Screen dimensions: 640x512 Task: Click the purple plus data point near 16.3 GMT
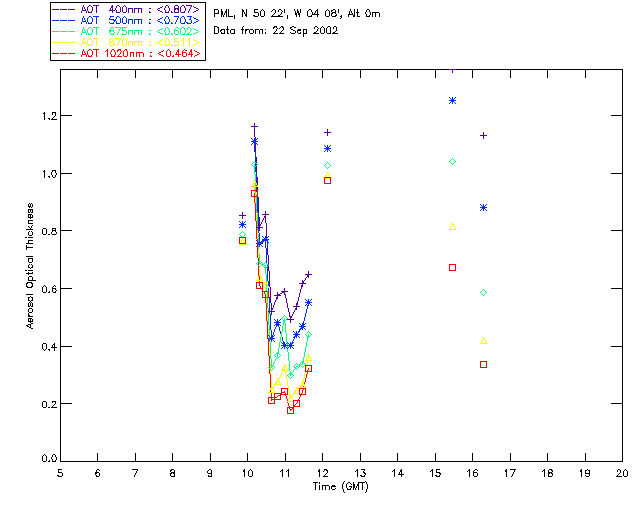483,136
